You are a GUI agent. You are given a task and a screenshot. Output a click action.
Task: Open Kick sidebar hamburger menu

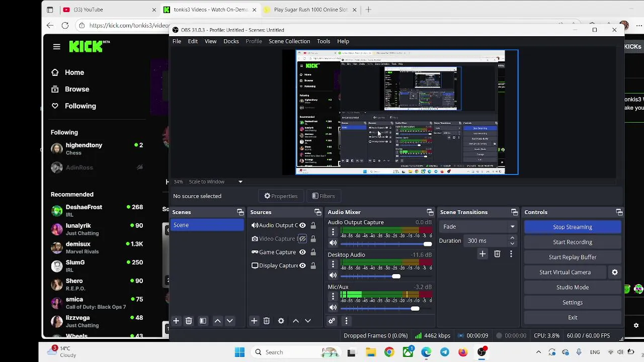(x=56, y=47)
